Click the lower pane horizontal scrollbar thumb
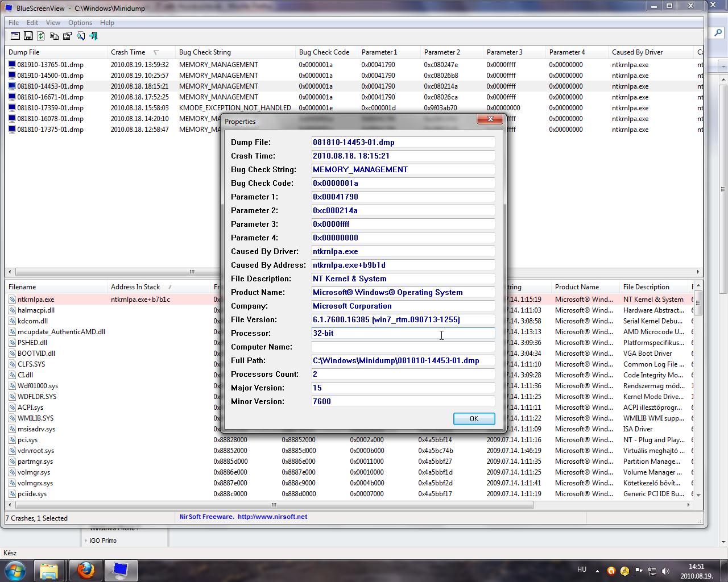 (273, 505)
